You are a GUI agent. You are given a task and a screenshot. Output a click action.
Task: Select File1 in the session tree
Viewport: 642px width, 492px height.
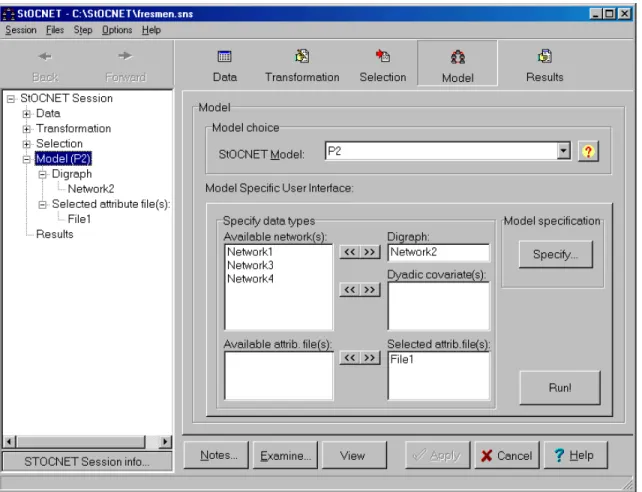point(79,219)
